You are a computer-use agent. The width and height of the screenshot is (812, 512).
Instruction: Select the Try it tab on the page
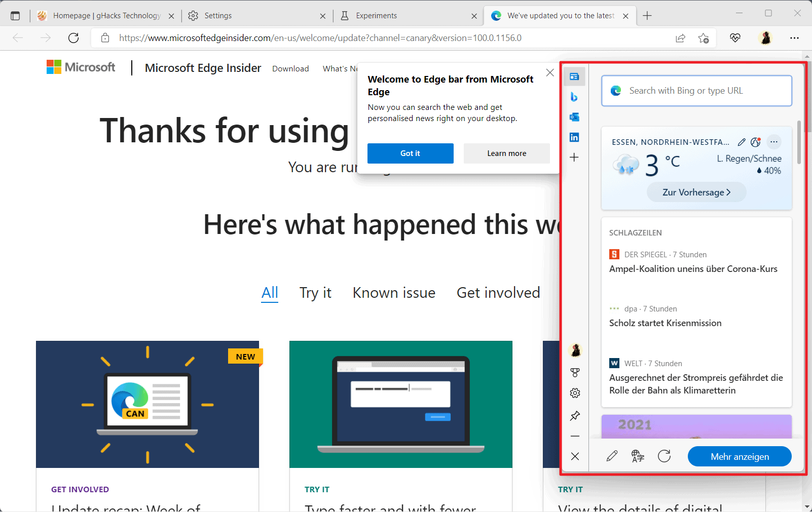tap(315, 293)
